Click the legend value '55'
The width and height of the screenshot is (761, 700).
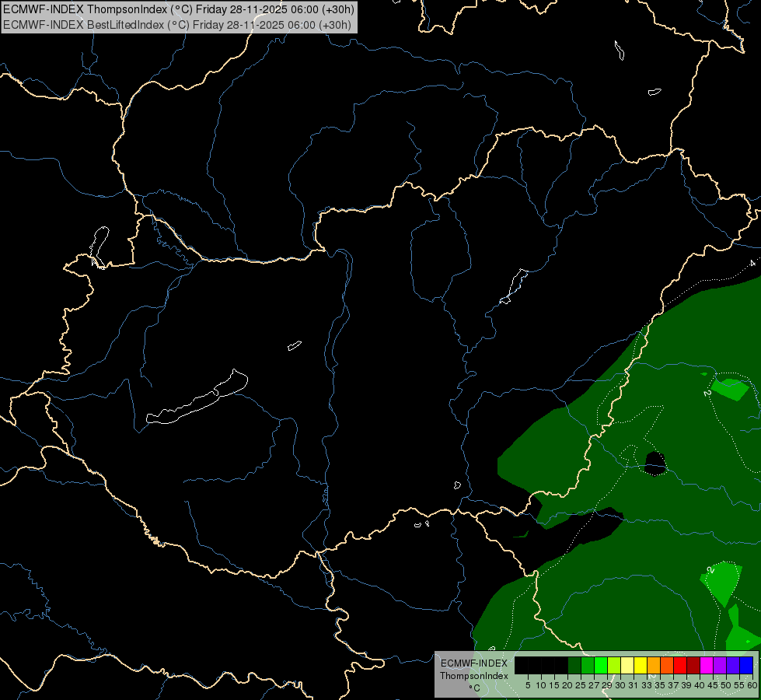pyautogui.click(x=740, y=685)
